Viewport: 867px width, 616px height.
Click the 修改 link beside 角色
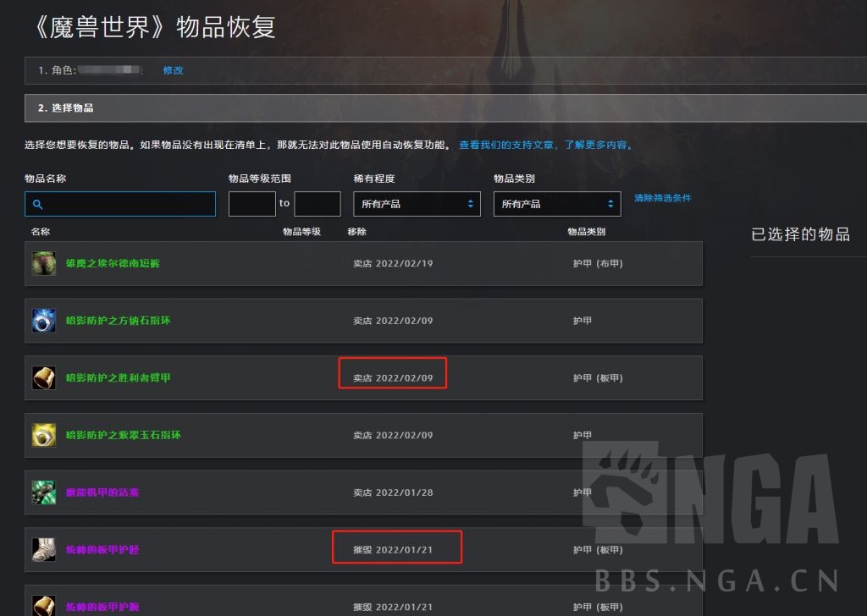click(173, 70)
